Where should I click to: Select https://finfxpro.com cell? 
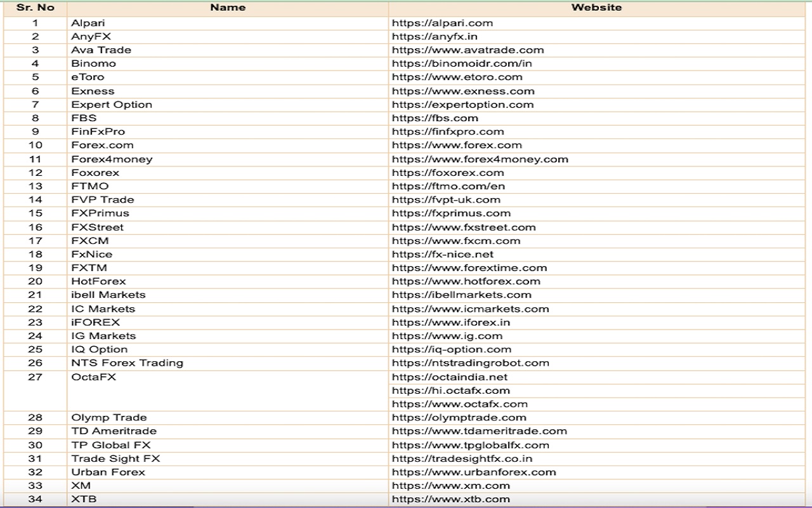(596, 131)
